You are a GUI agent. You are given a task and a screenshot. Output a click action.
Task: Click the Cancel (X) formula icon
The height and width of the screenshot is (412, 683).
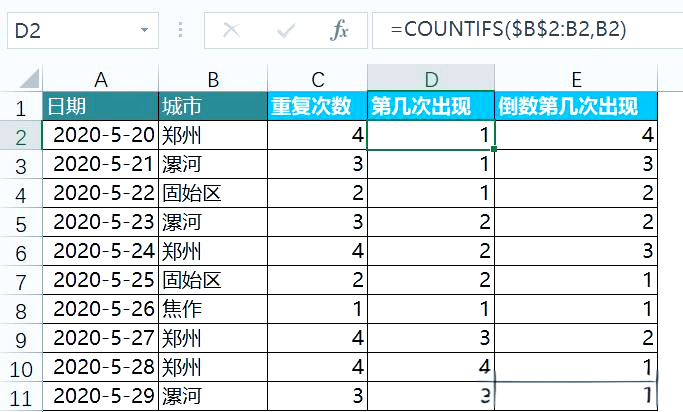pyautogui.click(x=231, y=30)
